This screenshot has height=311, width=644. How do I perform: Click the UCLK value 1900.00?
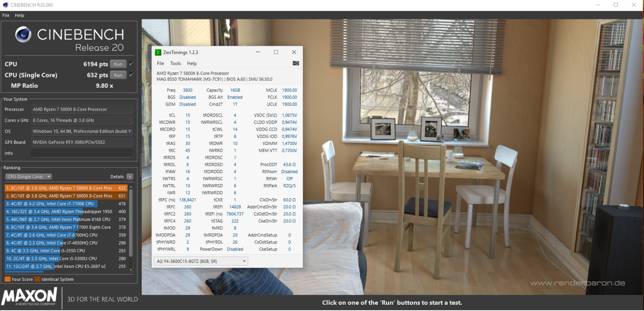(289, 104)
